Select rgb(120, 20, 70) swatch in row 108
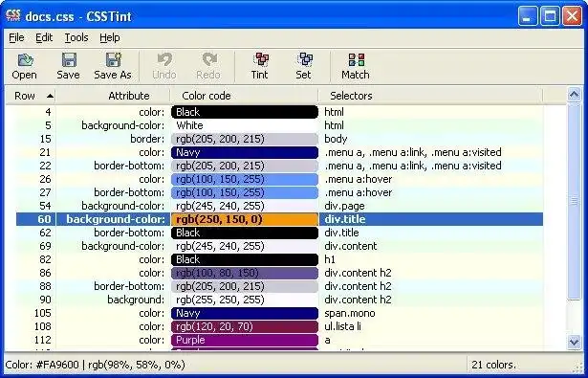 [x=245, y=326]
